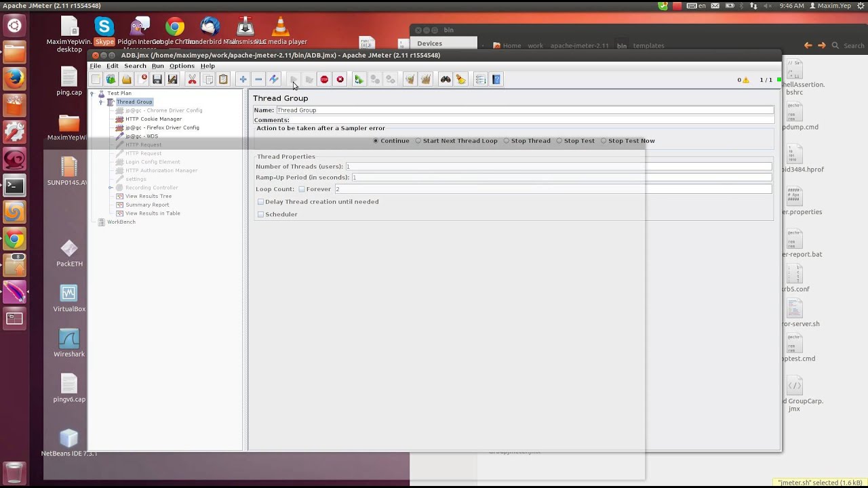Screen dimensions: 868x488
Task: Click the blue Help question mark icon
Action: click(x=496, y=79)
